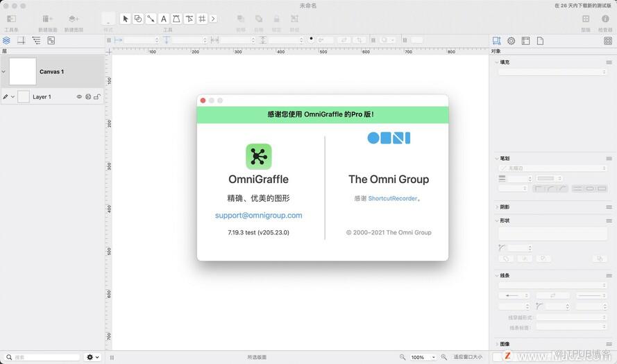Click the New Canvas (新建版面) icon
Screen dimensions: 617x364
pyautogui.click(x=48, y=19)
